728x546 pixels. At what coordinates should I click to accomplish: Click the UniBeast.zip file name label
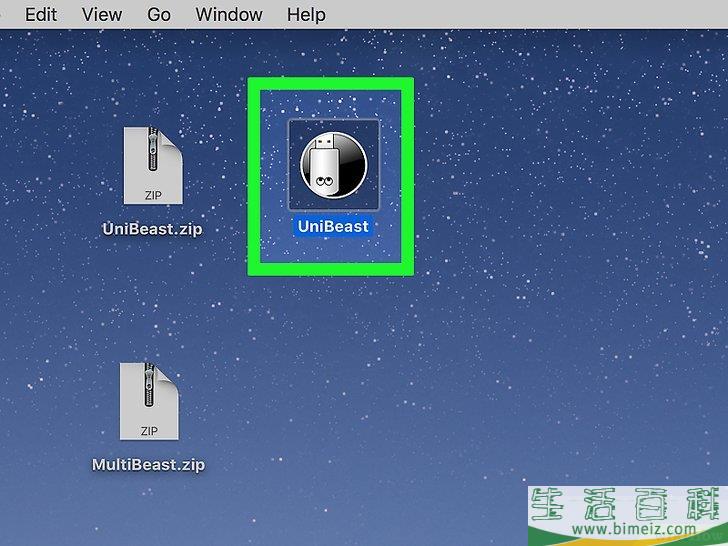152,229
